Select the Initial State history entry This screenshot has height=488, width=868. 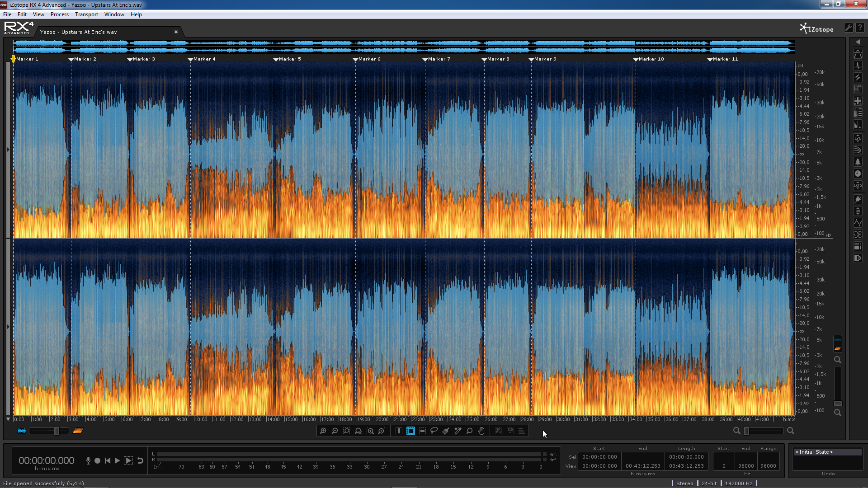[x=814, y=452]
